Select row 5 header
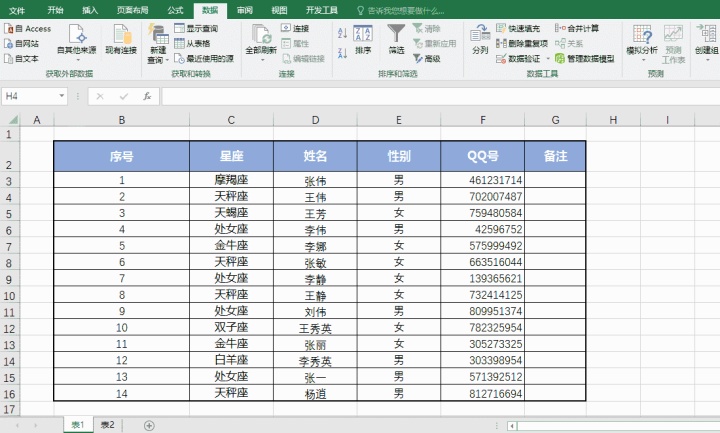 (x=9, y=214)
